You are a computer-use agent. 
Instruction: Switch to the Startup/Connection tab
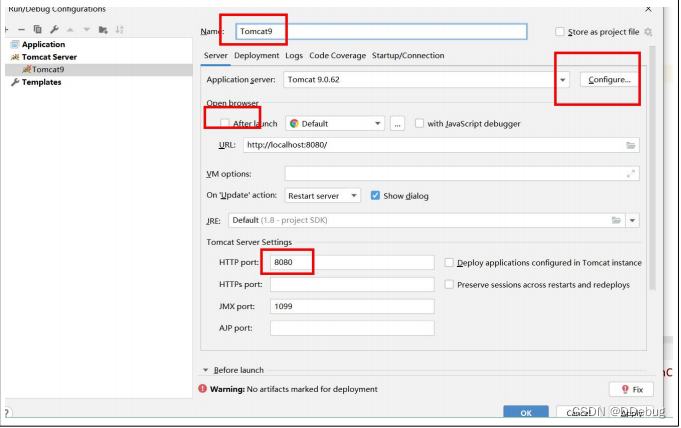click(408, 56)
